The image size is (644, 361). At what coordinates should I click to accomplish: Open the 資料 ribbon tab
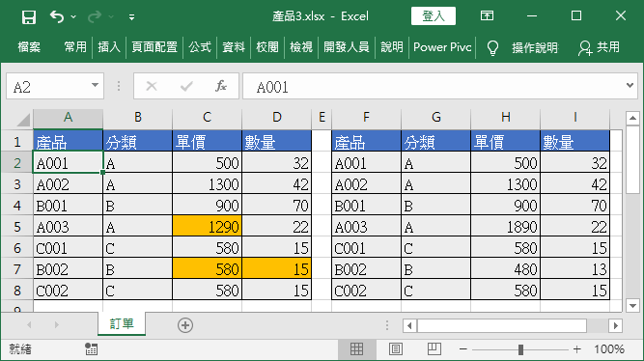click(x=234, y=47)
